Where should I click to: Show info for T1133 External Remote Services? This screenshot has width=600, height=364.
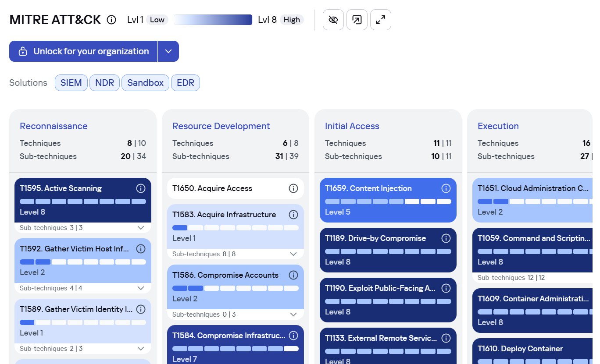[x=446, y=338]
